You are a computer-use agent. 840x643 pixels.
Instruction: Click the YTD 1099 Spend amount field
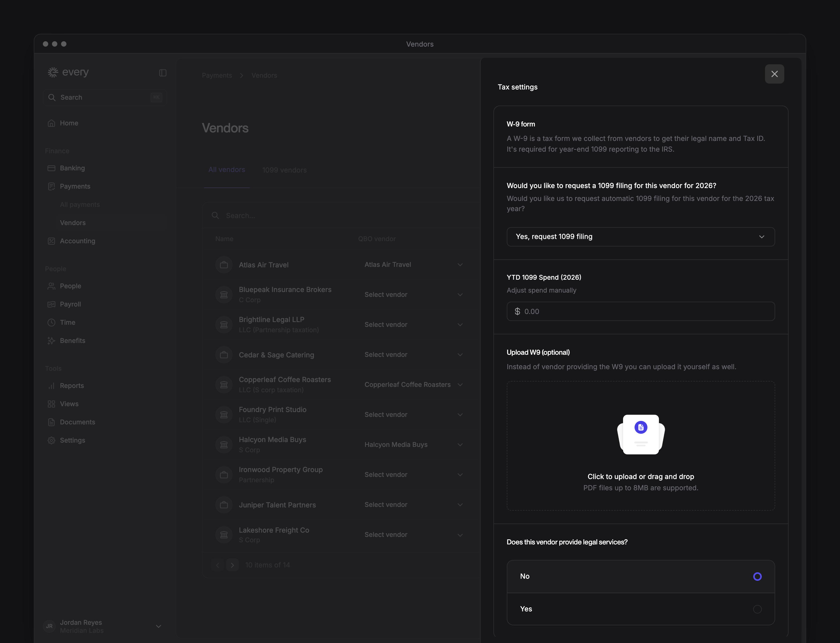tap(641, 311)
